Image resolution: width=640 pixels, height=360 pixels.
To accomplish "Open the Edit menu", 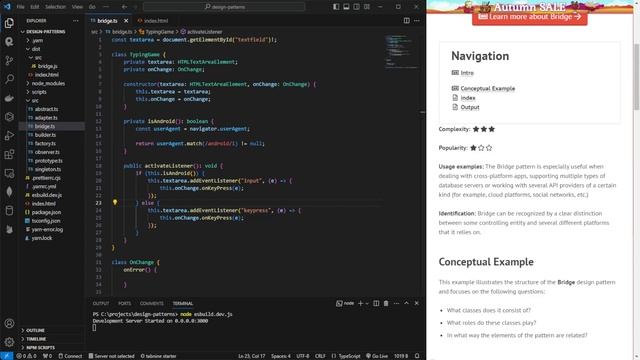I will (x=35, y=7).
